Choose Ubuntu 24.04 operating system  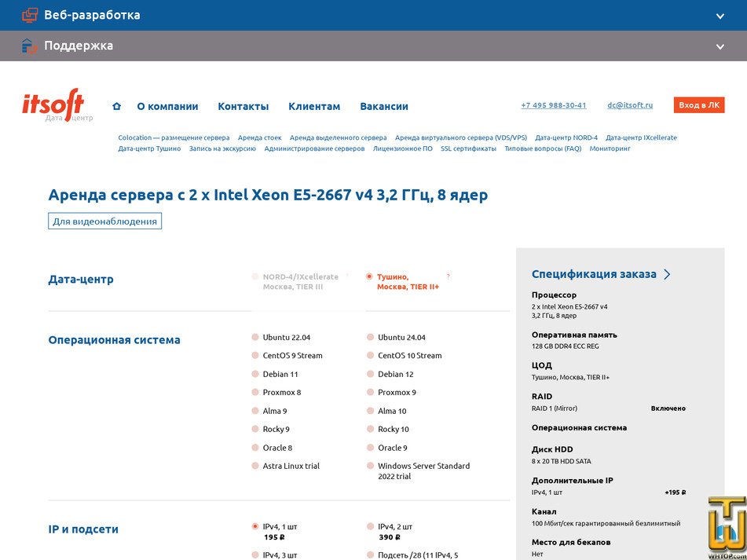(x=370, y=337)
